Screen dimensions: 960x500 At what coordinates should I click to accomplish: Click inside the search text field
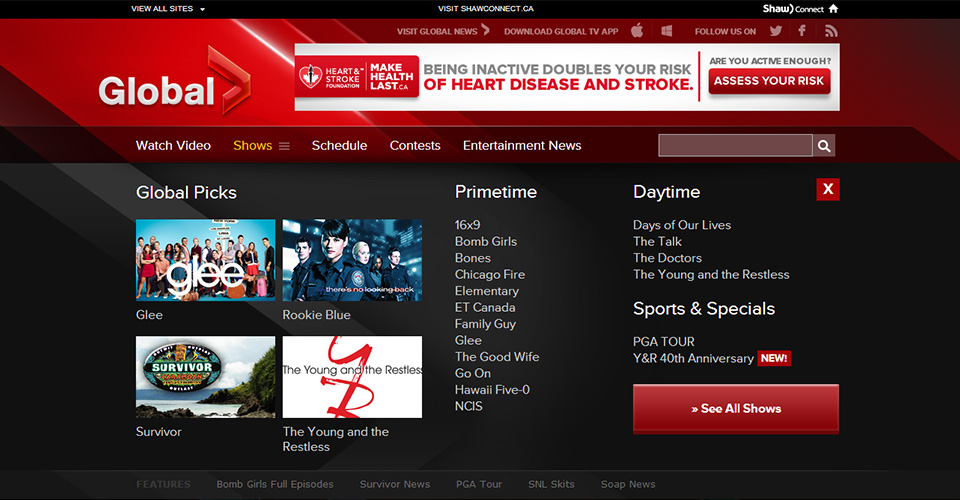735,146
